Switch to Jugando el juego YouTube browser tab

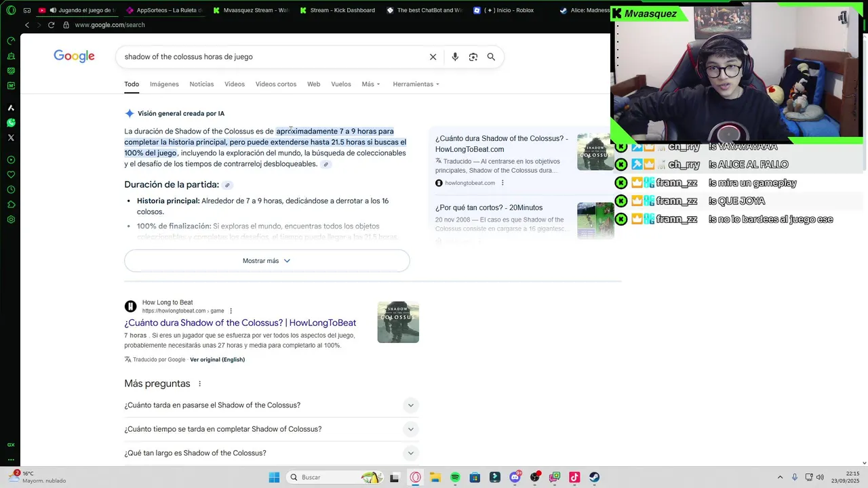pyautogui.click(x=77, y=10)
